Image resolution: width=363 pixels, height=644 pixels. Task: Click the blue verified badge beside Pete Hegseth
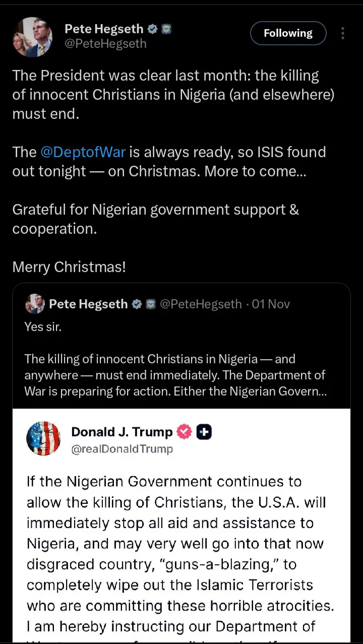point(152,29)
